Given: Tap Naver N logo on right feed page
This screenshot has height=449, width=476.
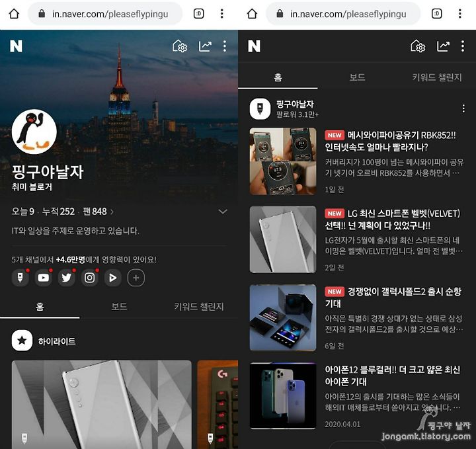Looking at the screenshot, I should (254, 46).
